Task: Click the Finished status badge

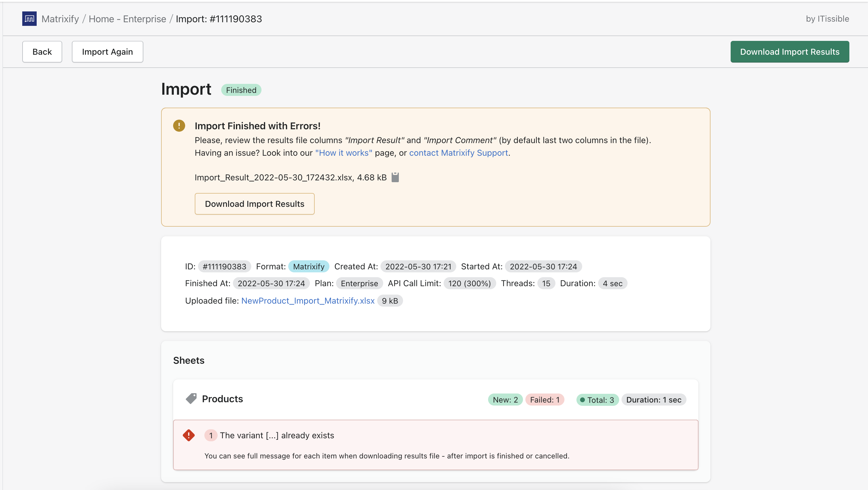Action: pyautogui.click(x=241, y=90)
